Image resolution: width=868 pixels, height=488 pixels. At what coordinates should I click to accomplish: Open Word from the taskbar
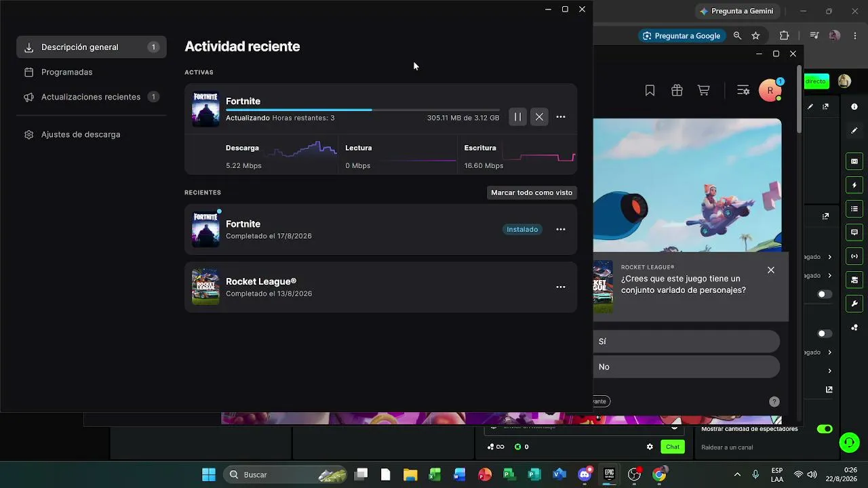pos(460,474)
